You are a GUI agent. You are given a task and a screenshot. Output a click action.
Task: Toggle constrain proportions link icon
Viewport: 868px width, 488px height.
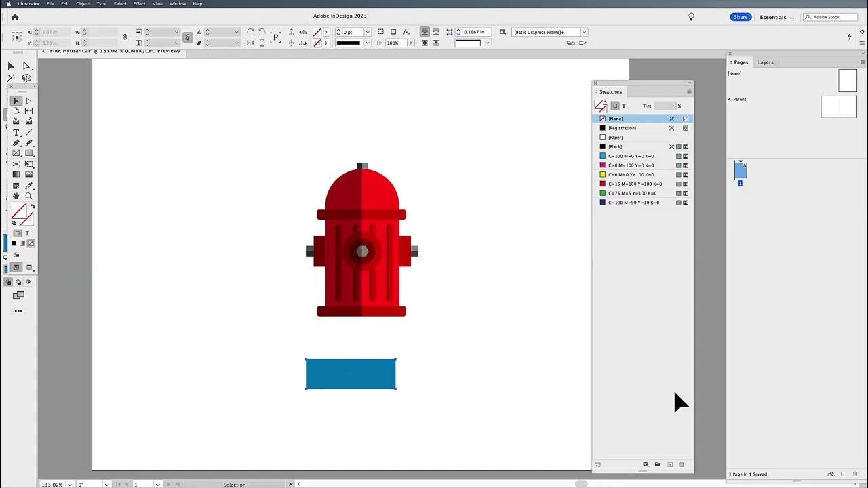[x=188, y=37]
